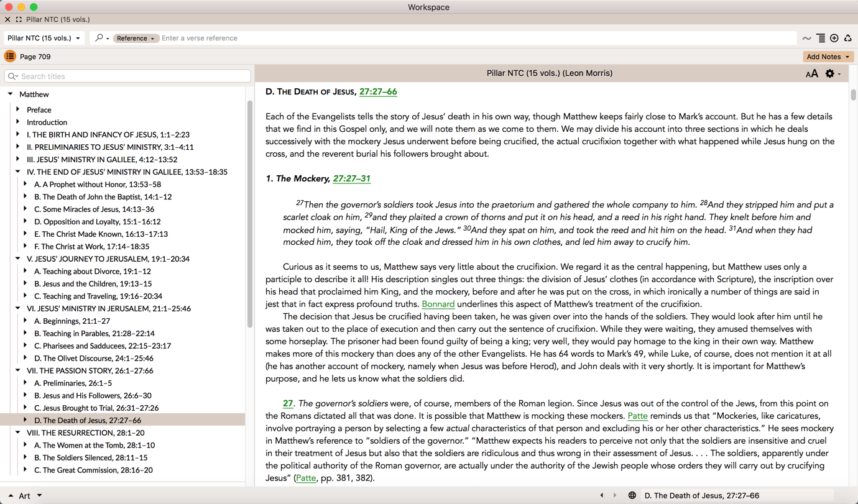Click the table of contents scrollbar
The height and width of the screenshot is (504, 858).
(250, 214)
